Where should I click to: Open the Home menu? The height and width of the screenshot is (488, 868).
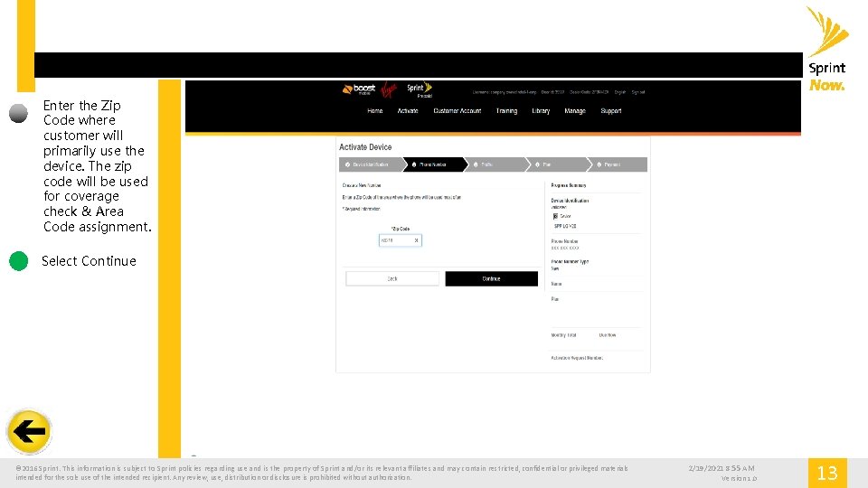click(x=374, y=110)
